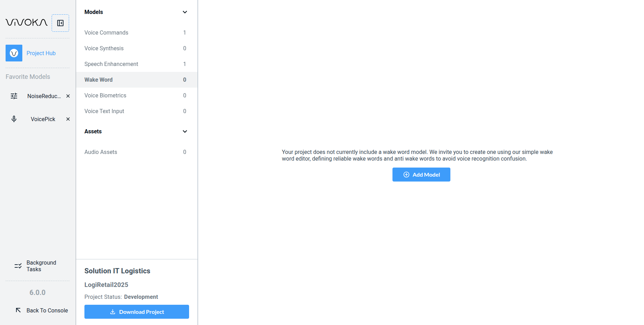
Task: Remove NoiseReduc from favorite models
Action: point(68,96)
